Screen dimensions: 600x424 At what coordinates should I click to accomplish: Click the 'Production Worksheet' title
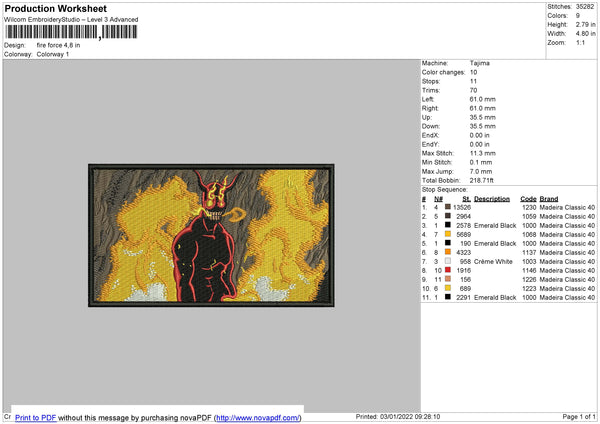(x=55, y=8)
